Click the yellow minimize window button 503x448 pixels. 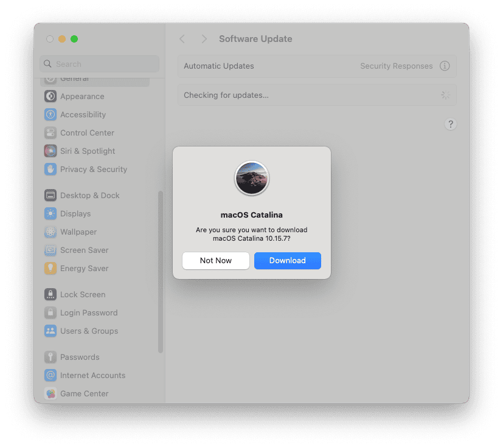coord(62,39)
